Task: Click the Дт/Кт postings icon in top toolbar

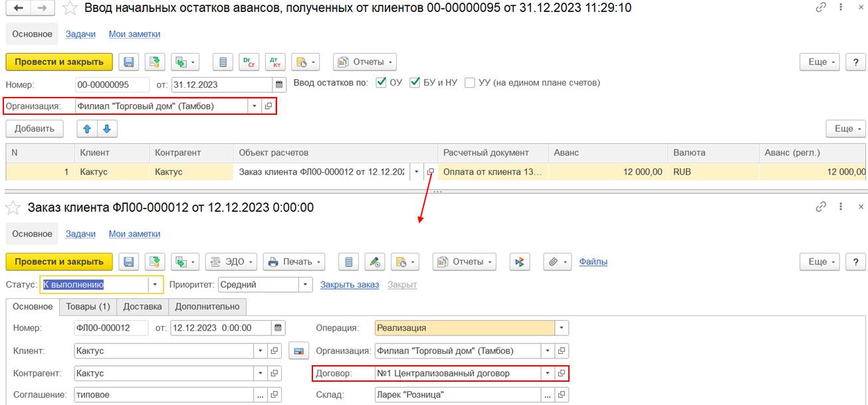Action: [275, 62]
